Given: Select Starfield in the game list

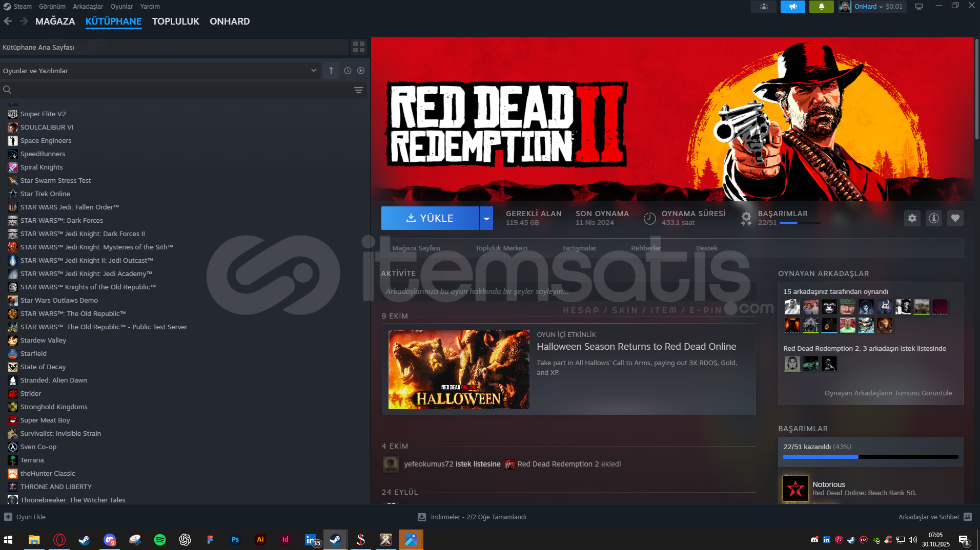Looking at the screenshot, I should [x=33, y=354].
